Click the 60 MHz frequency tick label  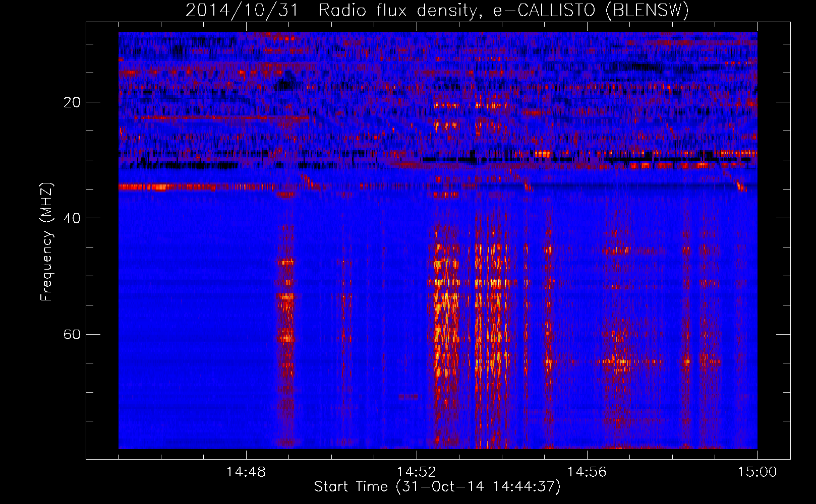(72, 334)
